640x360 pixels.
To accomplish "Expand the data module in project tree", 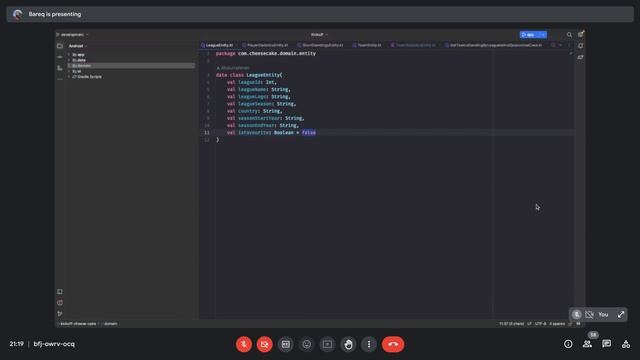I will pos(69,60).
